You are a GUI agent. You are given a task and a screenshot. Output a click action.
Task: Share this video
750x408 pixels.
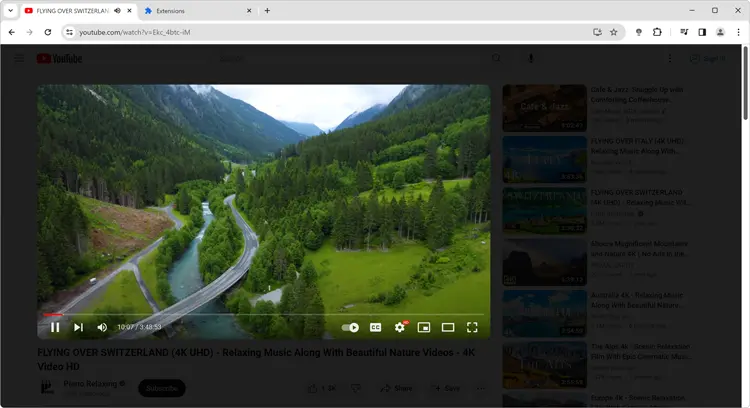point(396,388)
